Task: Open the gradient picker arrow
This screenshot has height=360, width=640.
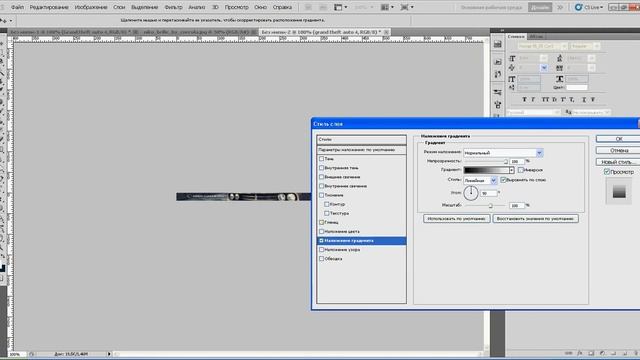Action: pyautogui.click(x=511, y=170)
